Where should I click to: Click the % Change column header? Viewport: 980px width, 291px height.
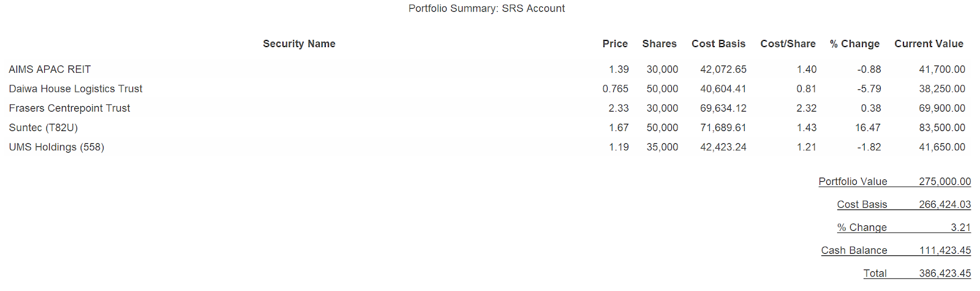tap(854, 43)
